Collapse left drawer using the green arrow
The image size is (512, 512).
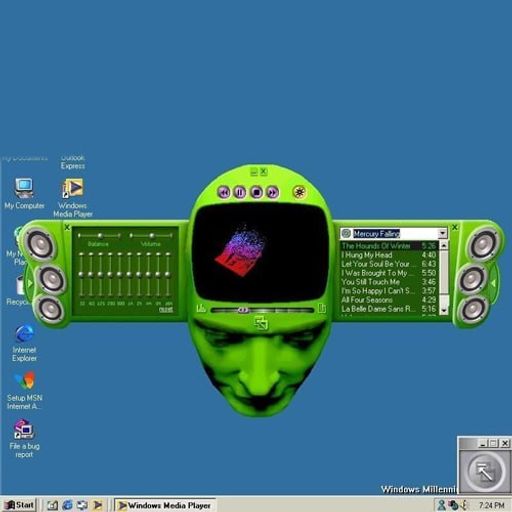pyautogui.click(x=30, y=283)
